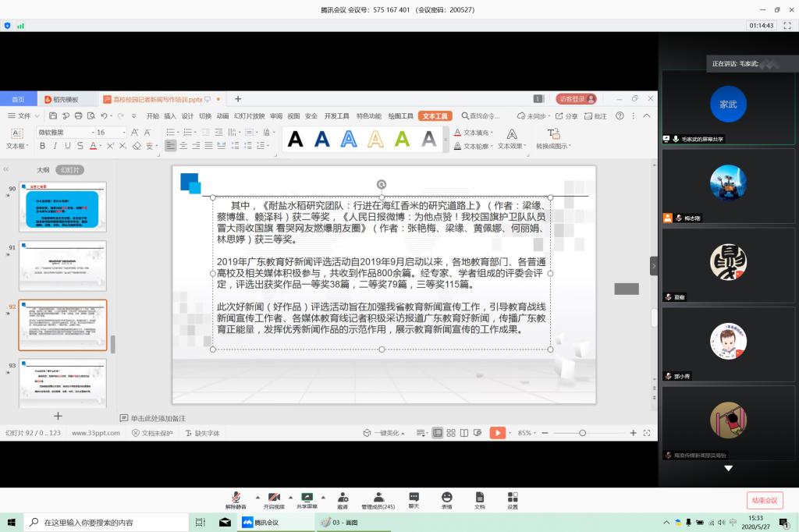Switch to the 插入 ribbon tab
Image resolution: width=799 pixels, height=532 pixels.
[170, 115]
